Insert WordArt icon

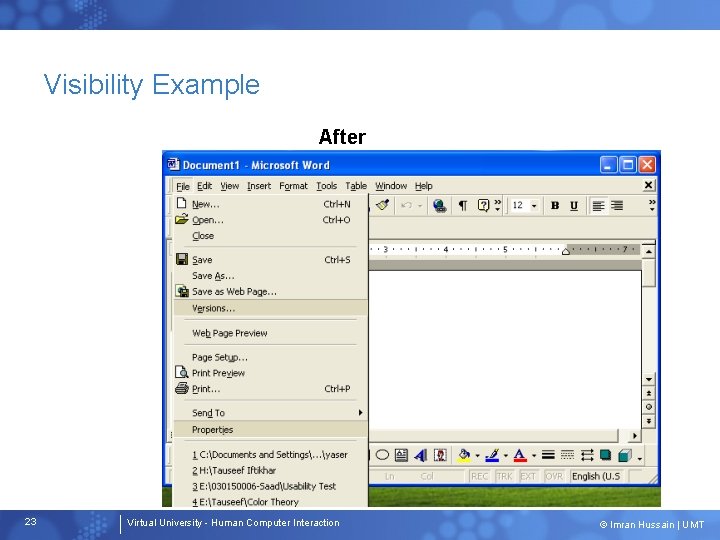[x=421, y=455]
